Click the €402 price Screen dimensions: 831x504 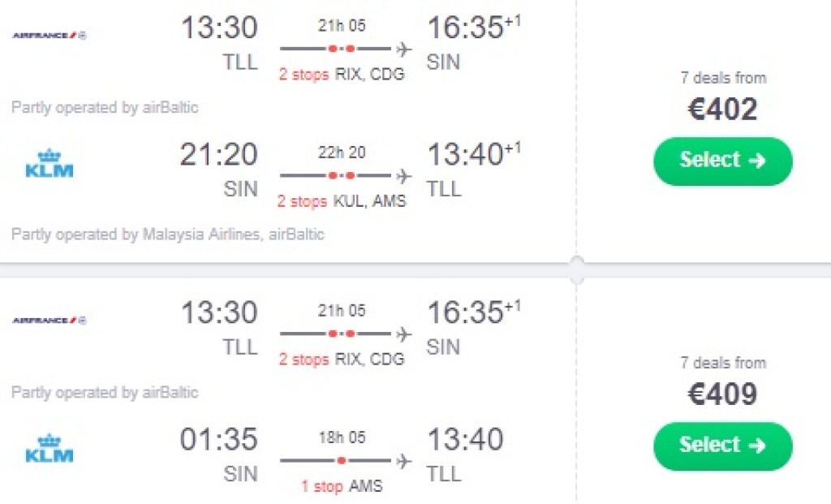tap(722, 110)
